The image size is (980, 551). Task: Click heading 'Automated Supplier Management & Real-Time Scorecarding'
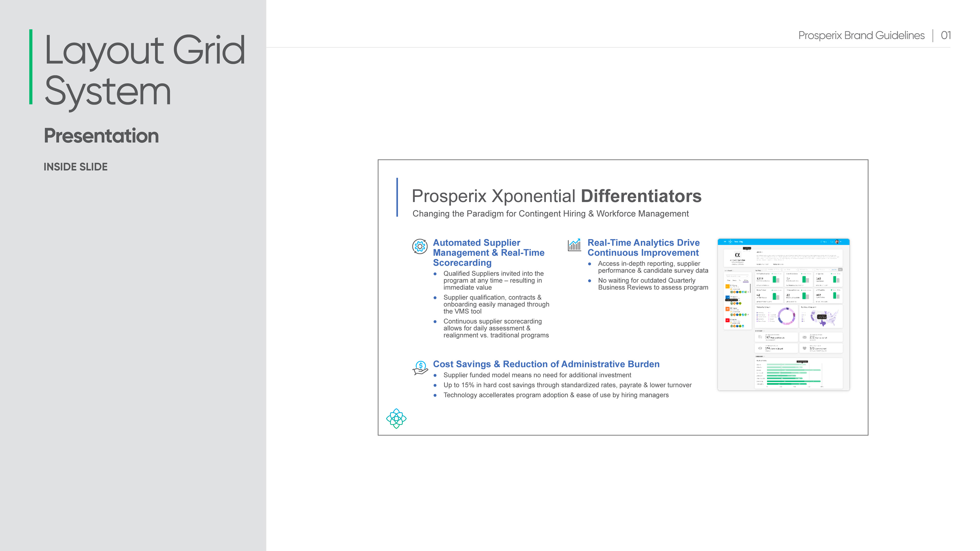488,253
